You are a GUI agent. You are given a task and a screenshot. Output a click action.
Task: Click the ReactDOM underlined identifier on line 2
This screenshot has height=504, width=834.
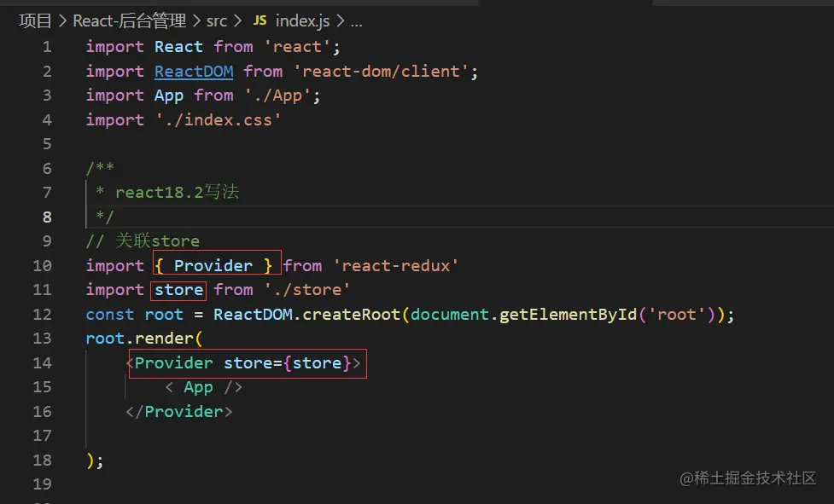click(194, 71)
